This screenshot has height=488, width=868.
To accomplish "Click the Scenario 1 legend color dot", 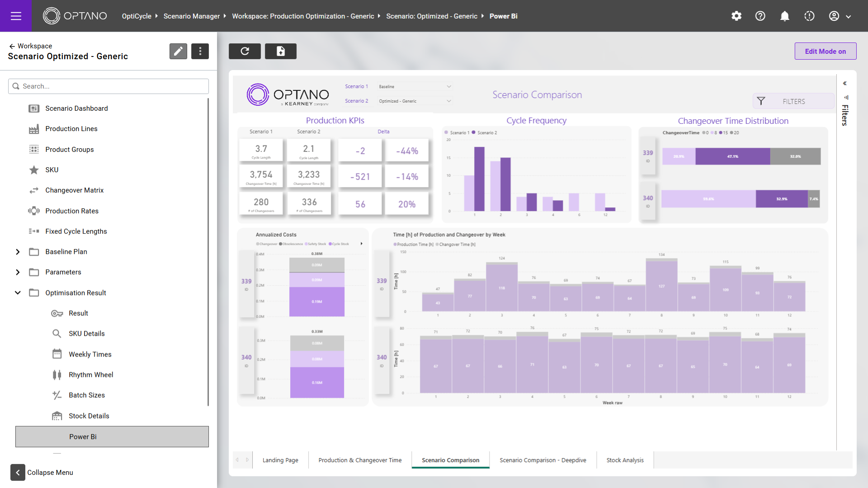I will coord(446,132).
